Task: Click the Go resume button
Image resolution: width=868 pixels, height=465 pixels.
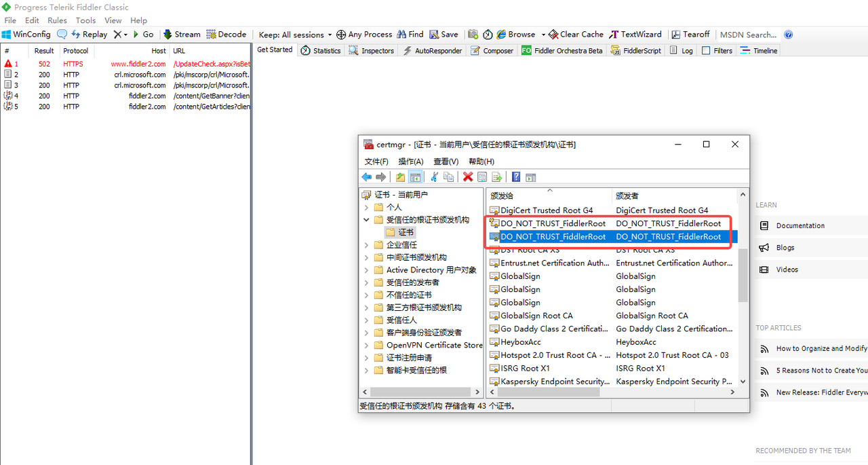Action: 143,35
